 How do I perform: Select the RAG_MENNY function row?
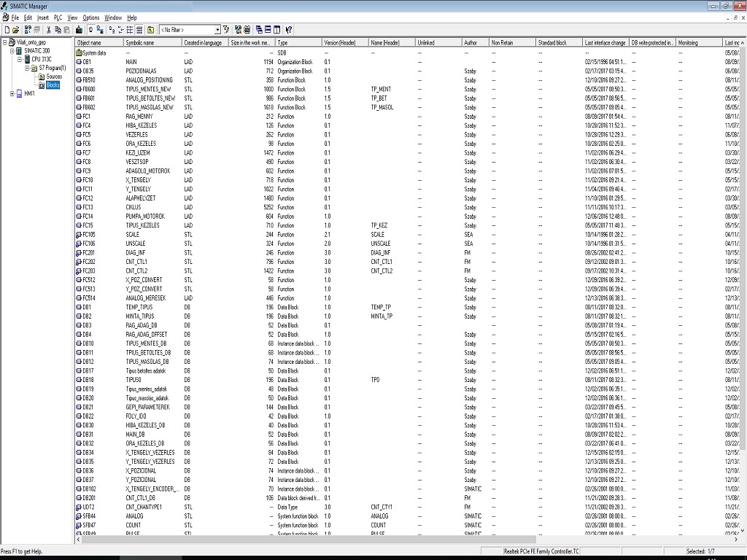(x=407, y=116)
